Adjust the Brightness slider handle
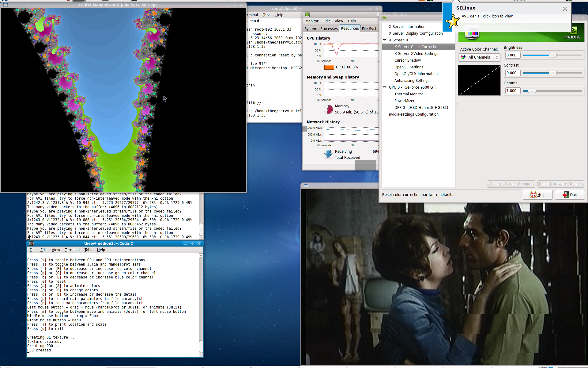 point(552,56)
